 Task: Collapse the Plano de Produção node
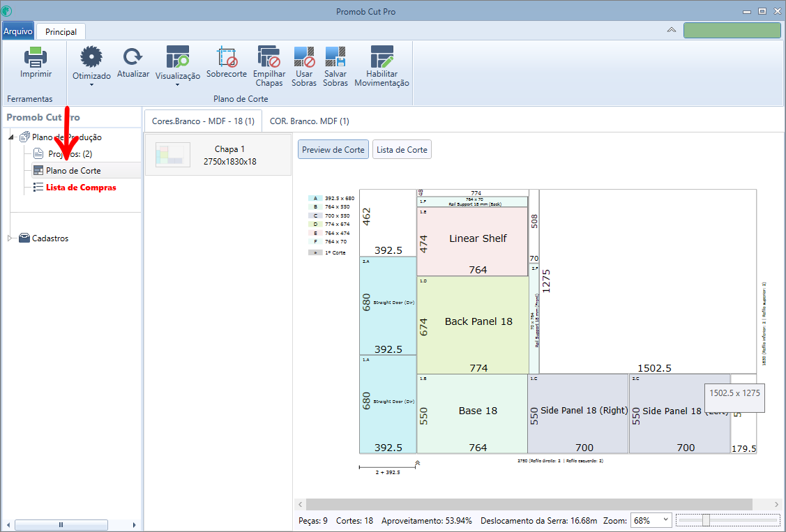coord(11,137)
